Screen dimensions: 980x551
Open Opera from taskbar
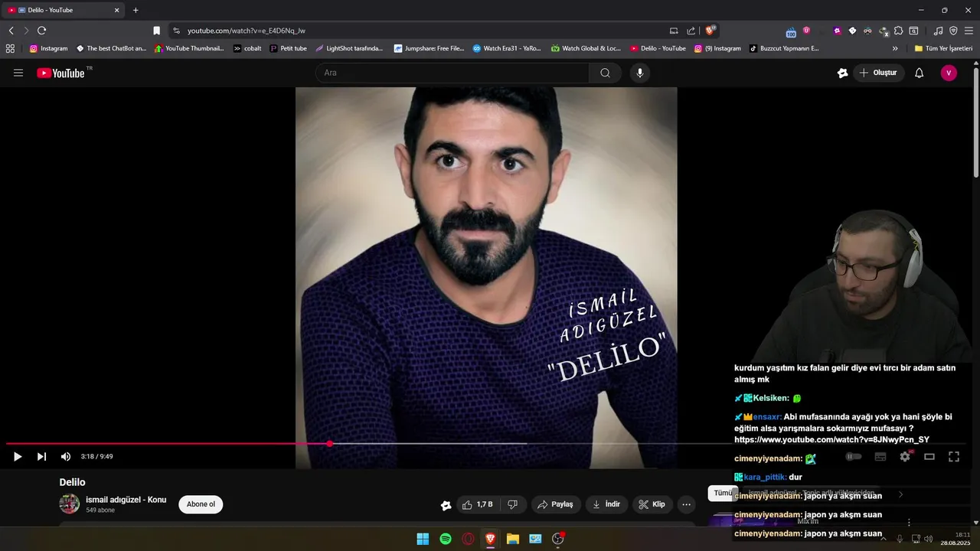[x=468, y=539]
